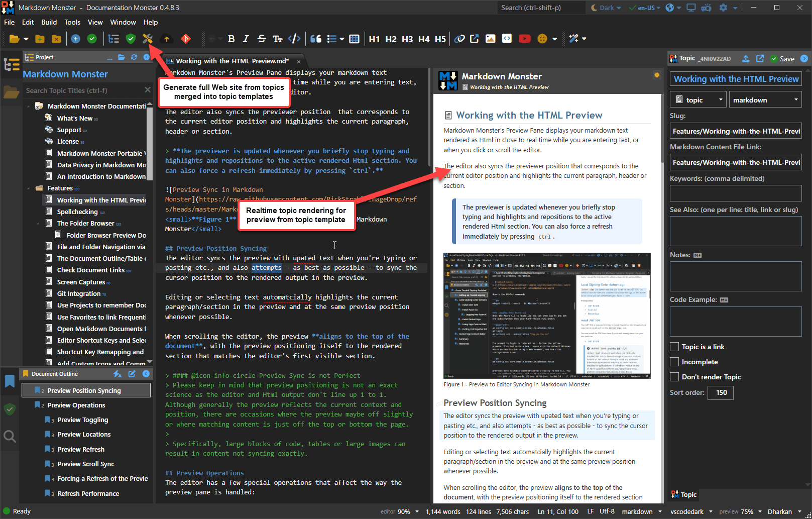Check the Incomplete option
The image size is (812, 519).
674,361
